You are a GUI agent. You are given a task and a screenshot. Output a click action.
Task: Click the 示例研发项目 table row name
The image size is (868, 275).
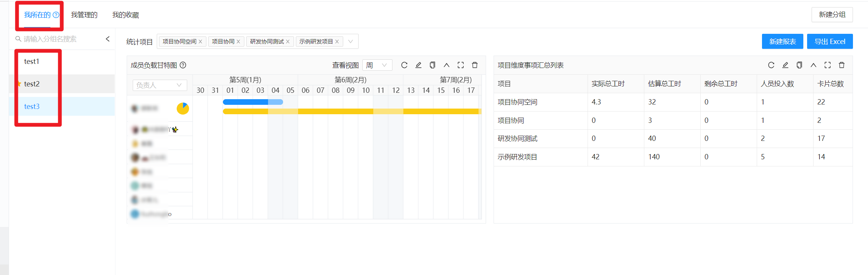coord(517,157)
